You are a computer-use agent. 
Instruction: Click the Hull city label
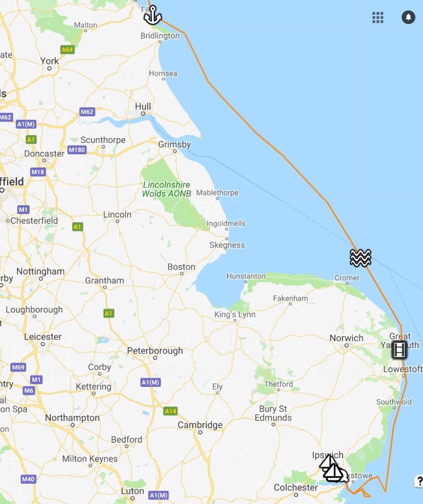(143, 106)
